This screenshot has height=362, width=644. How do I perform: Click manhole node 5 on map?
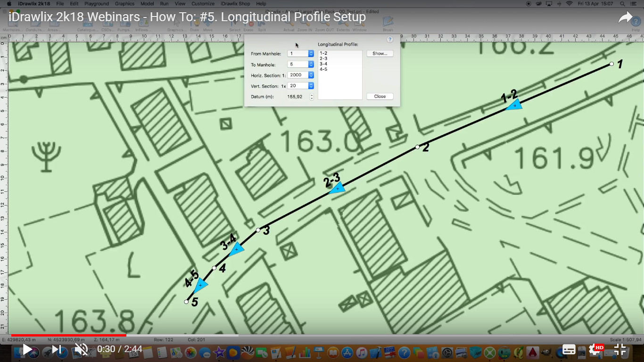(x=186, y=302)
